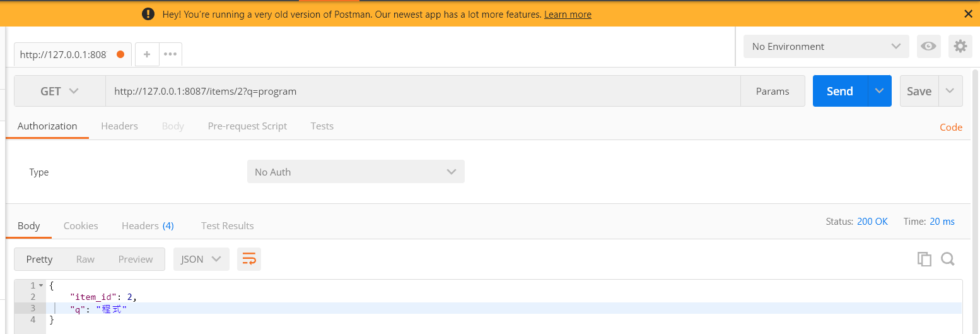Search within the response body
980x334 pixels.
[x=947, y=259]
